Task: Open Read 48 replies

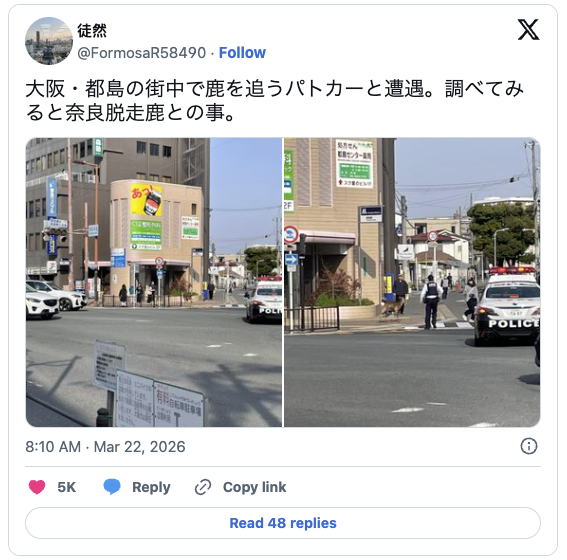Action: (283, 523)
